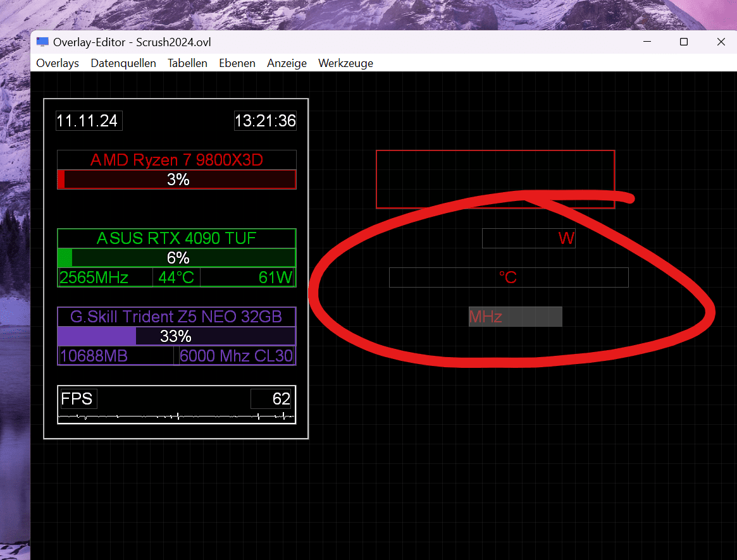Click the Overlay-Editor window icon

[x=42, y=42]
